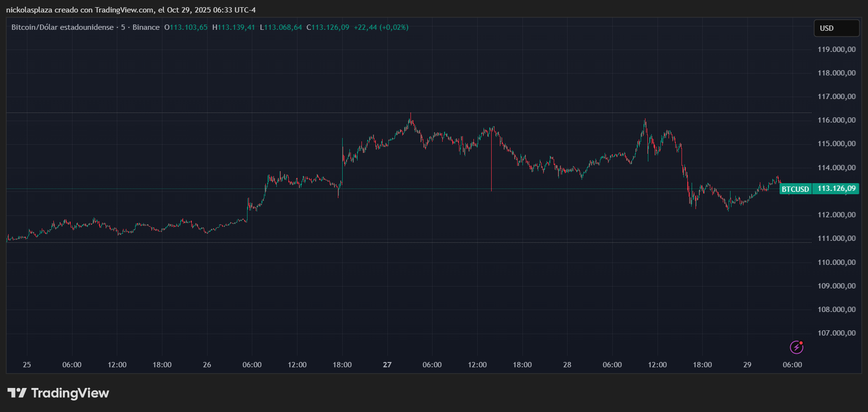The width and height of the screenshot is (868, 412).
Task: Click the 107.000,00 price axis label
Action: click(836, 333)
